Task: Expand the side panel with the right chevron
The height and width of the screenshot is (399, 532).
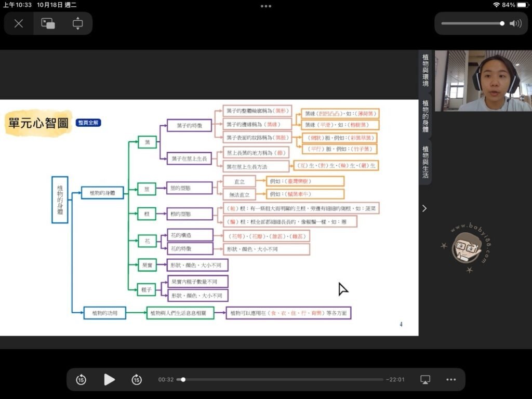Action: (424, 208)
